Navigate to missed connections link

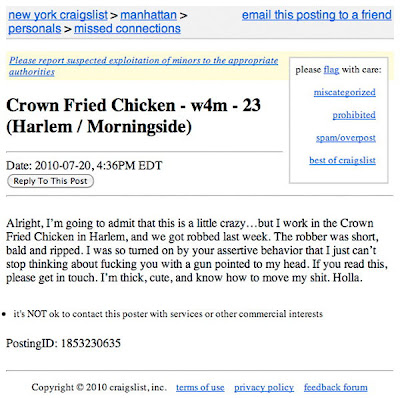(127, 29)
